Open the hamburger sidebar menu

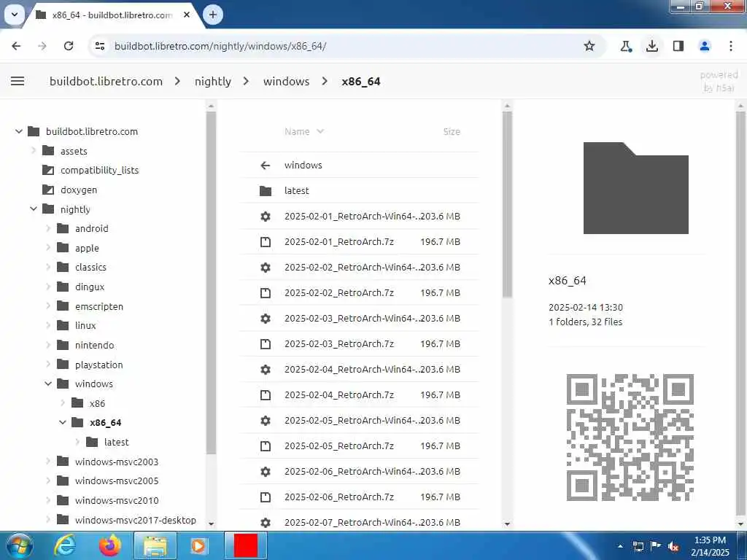(x=18, y=81)
